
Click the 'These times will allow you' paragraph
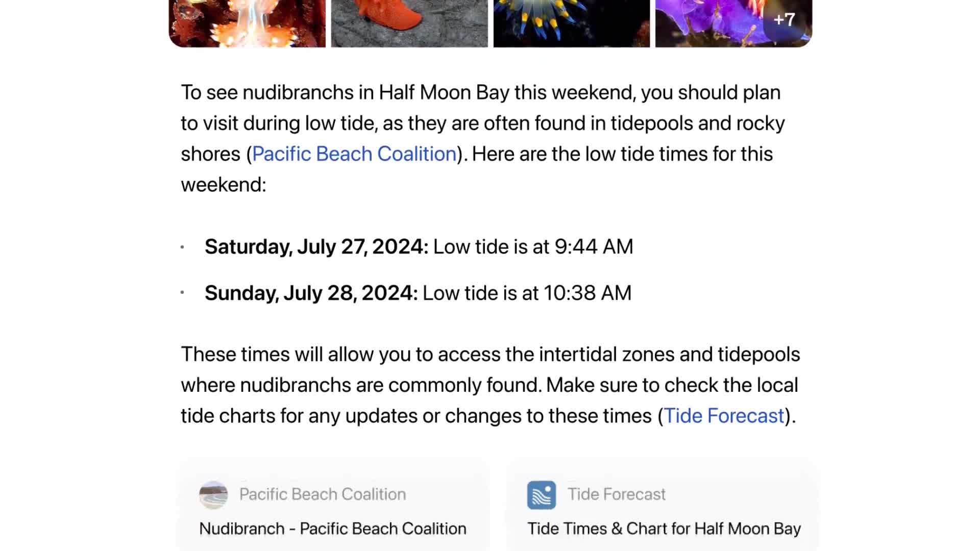490,385
